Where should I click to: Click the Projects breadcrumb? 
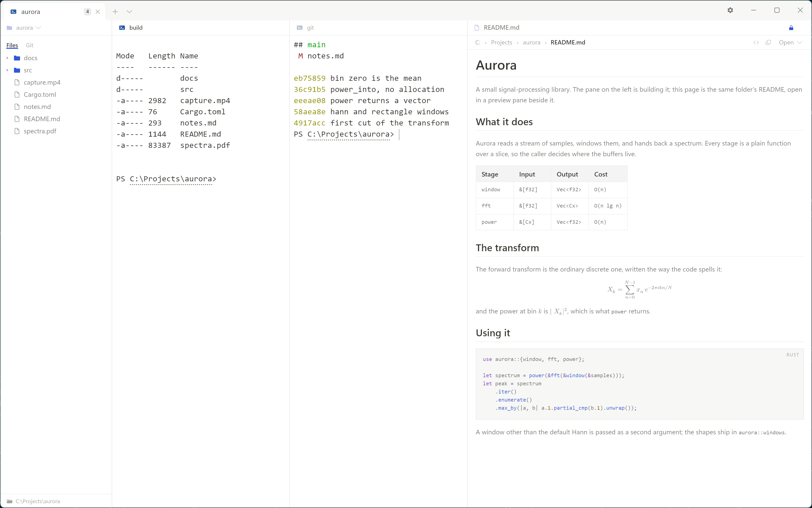coord(501,42)
